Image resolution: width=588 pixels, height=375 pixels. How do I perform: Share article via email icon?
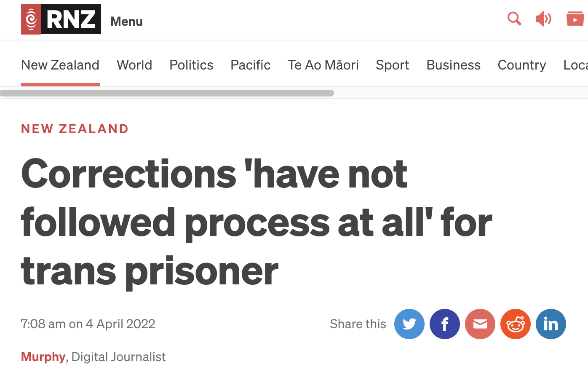coord(480,324)
